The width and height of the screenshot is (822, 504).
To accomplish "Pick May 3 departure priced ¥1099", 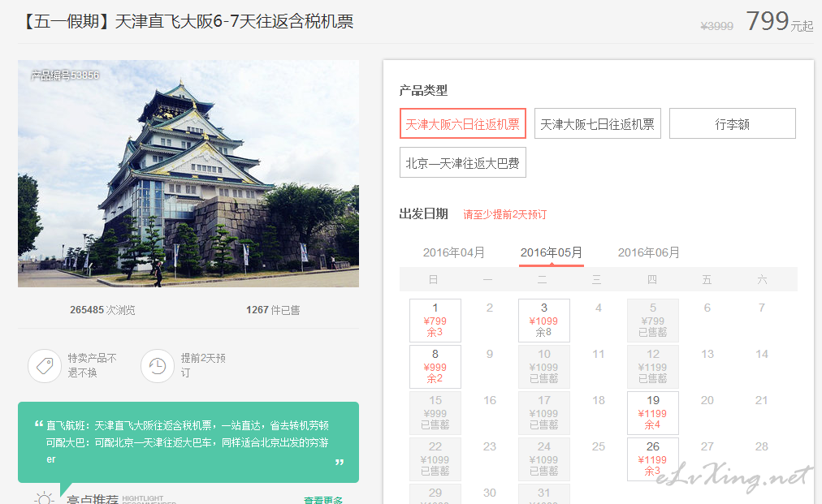I will pos(543,320).
